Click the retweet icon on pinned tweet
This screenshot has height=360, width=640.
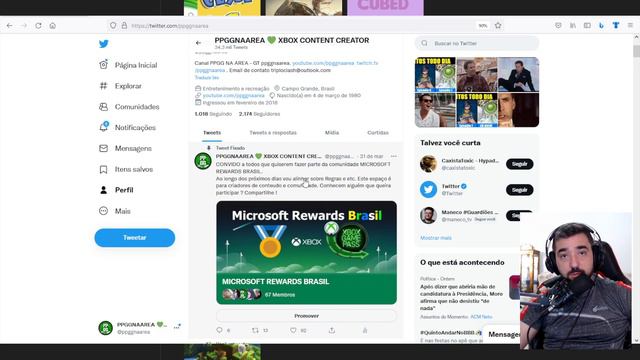pos(255,330)
